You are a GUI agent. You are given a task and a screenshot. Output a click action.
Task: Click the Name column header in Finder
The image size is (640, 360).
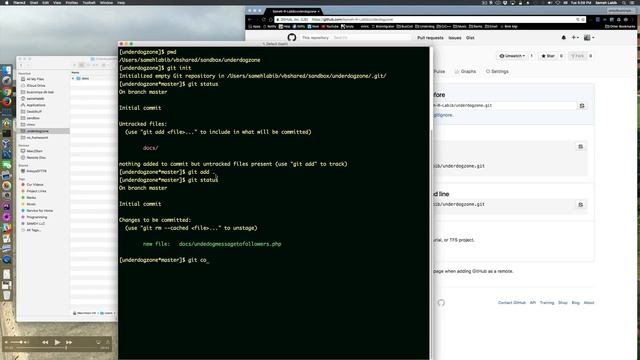(x=76, y=73)
